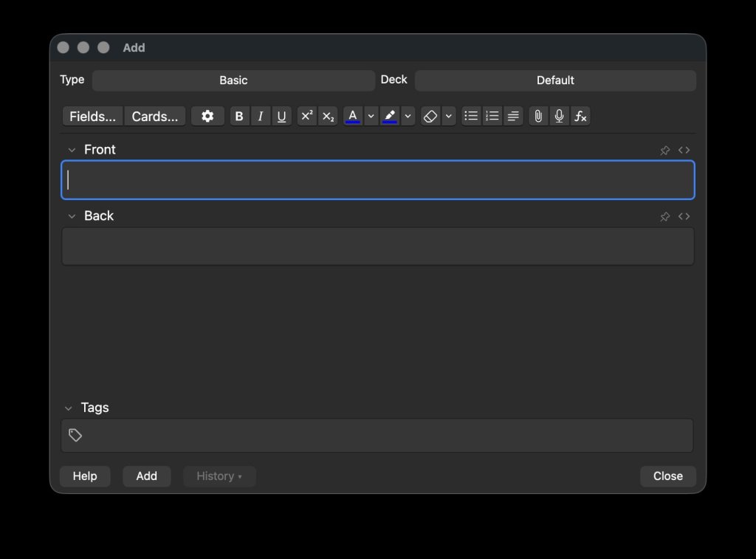Open the Cards... template editor
Viewport: 756px width, 559px height.
(155, 116)
